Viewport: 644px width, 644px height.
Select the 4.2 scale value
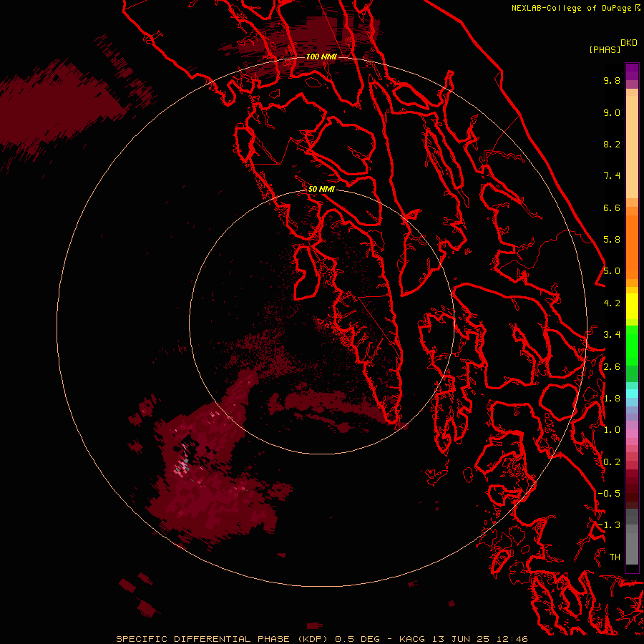pos(612,303)
